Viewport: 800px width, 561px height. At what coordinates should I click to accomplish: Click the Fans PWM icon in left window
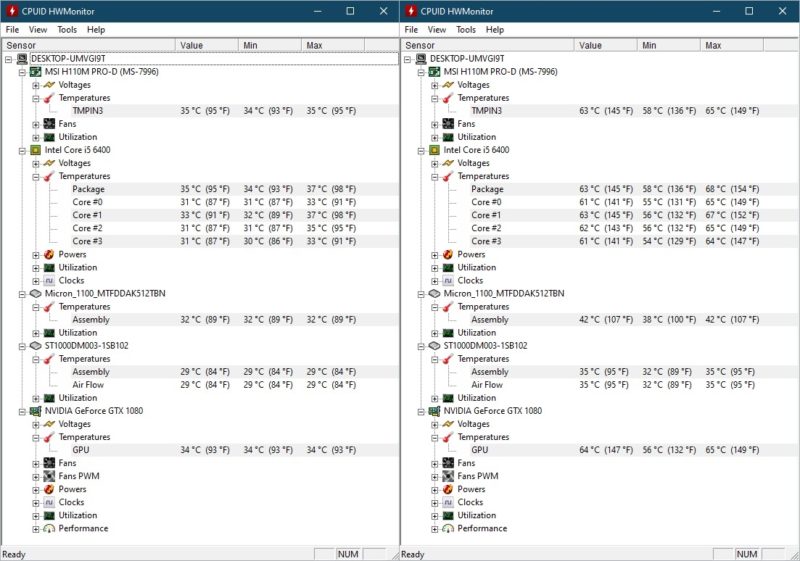point(48,476)
